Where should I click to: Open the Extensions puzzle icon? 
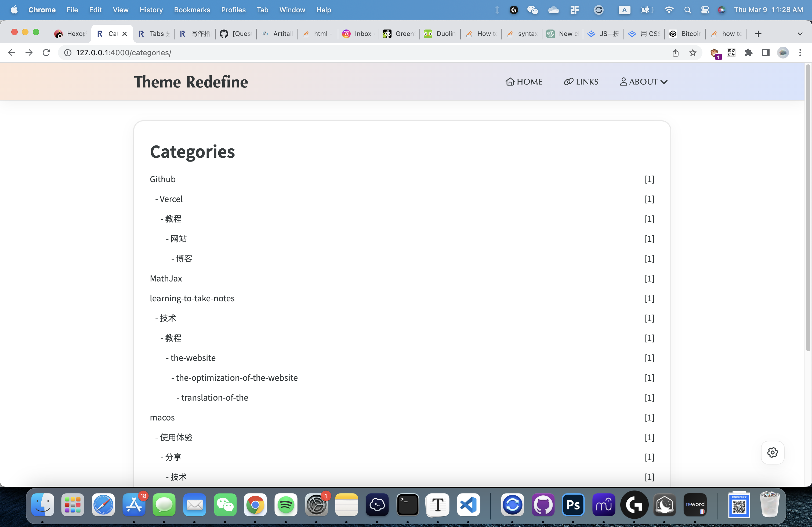pos(749,53)
